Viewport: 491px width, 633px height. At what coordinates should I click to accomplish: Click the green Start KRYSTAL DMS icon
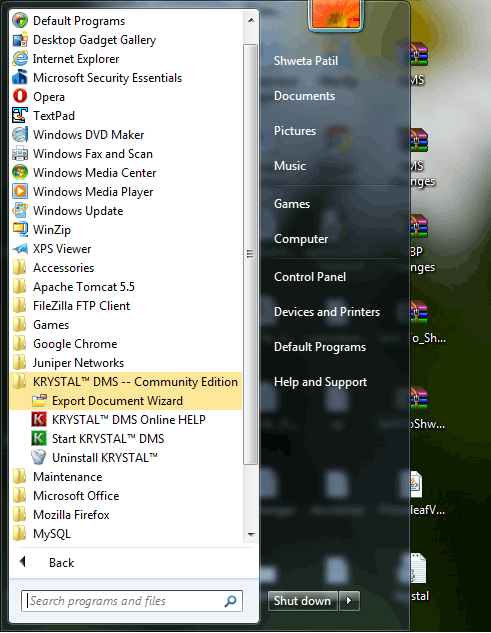pos(39,438)
